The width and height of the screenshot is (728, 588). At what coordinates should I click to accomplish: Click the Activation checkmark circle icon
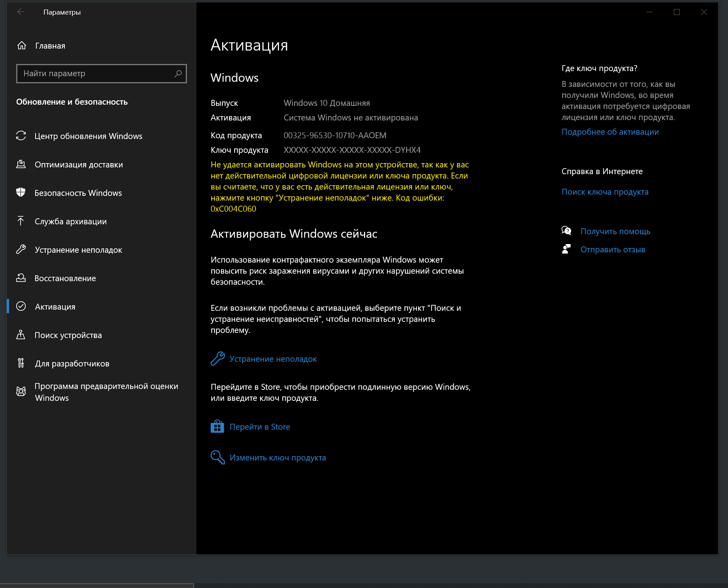[x=21, y=306]
